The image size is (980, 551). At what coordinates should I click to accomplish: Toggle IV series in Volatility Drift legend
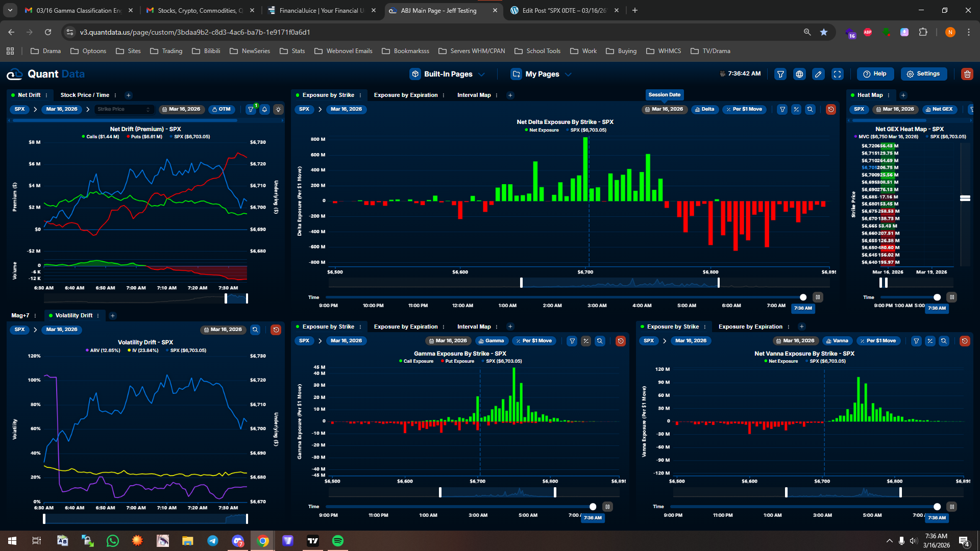(143, 350)
